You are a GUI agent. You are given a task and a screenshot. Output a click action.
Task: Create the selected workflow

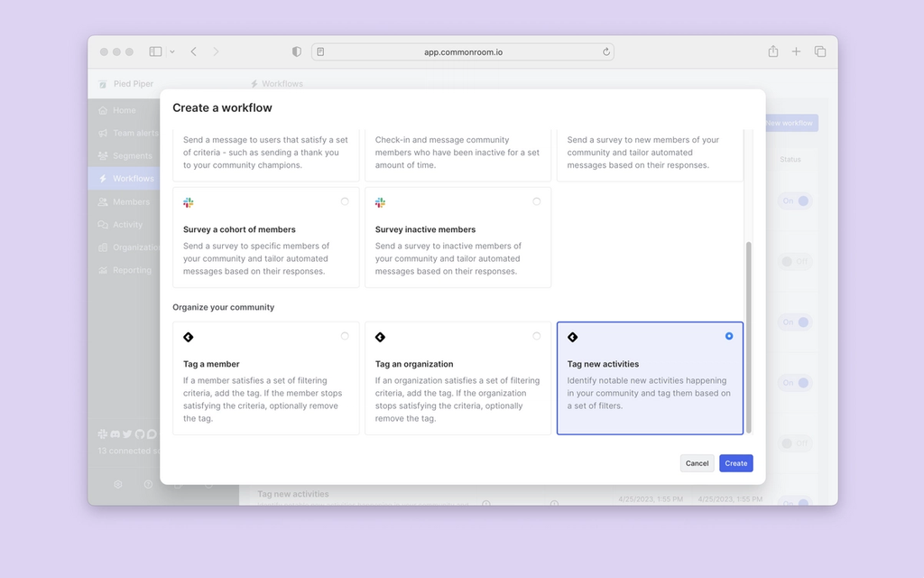735,462
